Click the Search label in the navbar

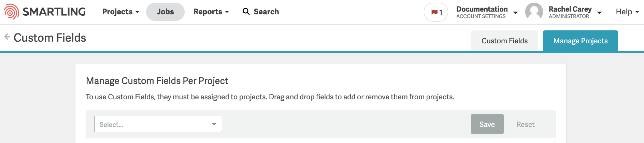tap(266, 12)
